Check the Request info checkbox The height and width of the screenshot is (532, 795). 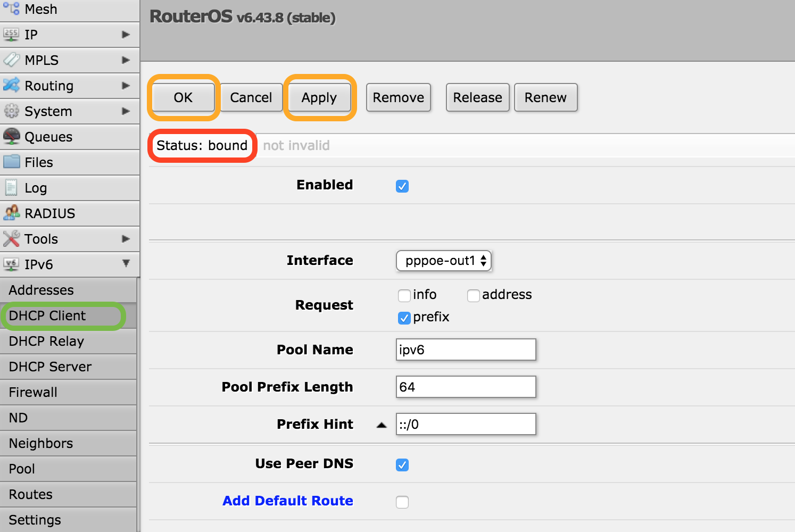pyautogui.click(x=404, y=295)
